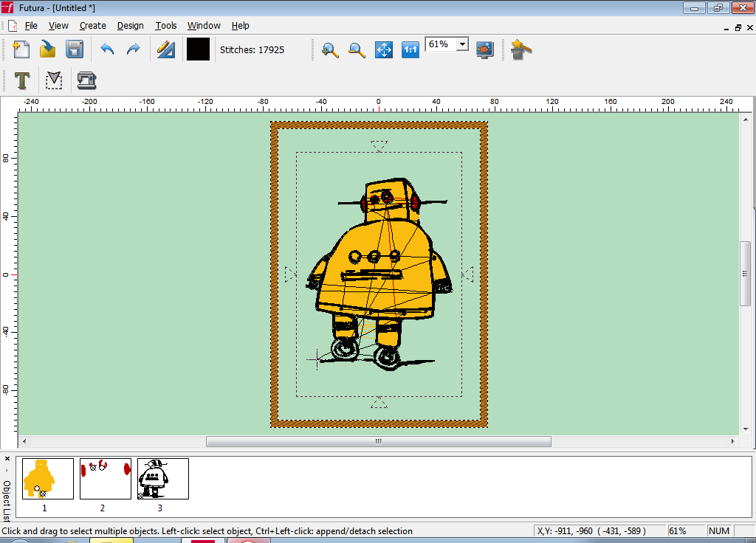Screen dimensions: 756x543
Task: Open the Tools menu
Action: click(x=166, y=26)
